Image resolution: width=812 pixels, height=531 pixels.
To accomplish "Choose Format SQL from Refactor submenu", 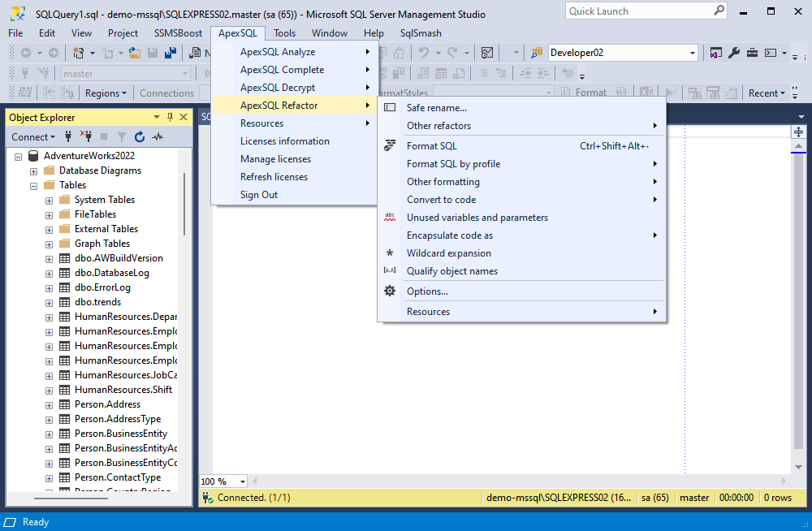I will 521,146.
